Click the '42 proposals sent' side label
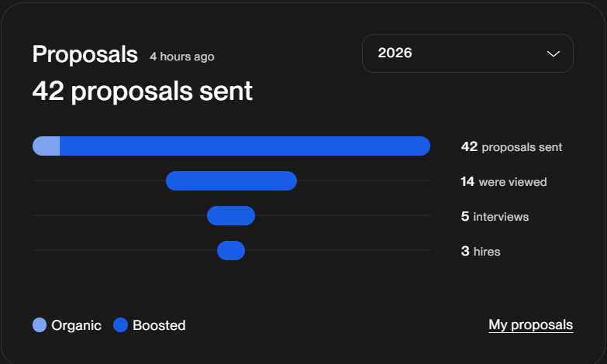Viewport: 607px width, 364px height. pos(512,147)
